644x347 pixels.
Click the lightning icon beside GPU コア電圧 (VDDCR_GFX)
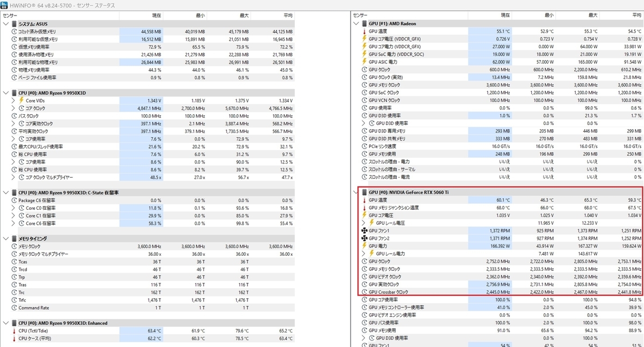tap(364, 39)
